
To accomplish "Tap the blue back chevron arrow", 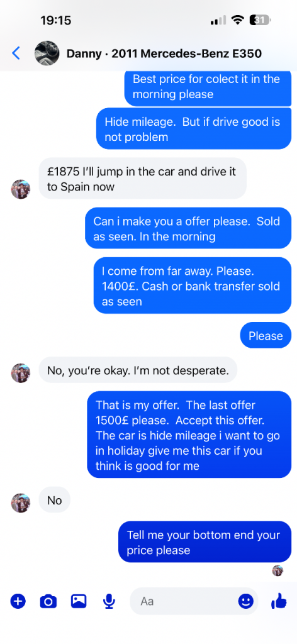I will [x=16, y=53].
